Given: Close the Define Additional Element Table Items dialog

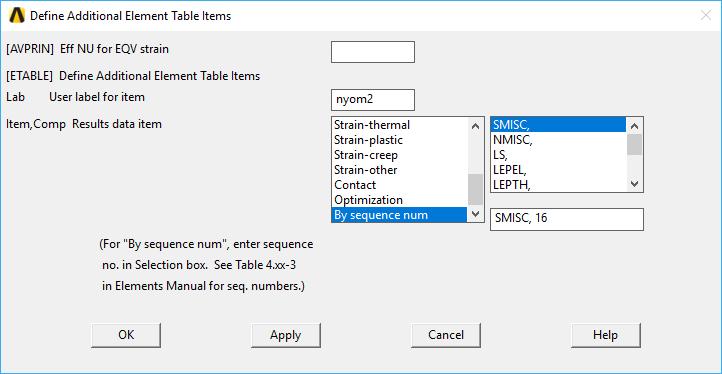Looking at the screenshot, I should (705, 16).
